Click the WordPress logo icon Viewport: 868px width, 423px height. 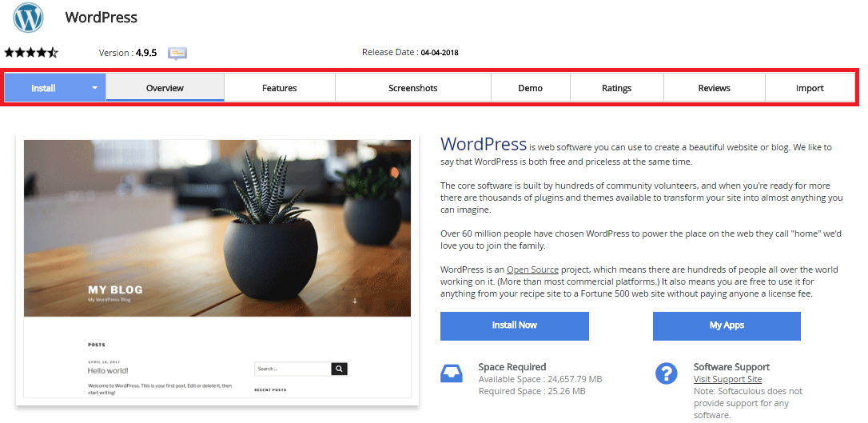click(x=28, y=17)
